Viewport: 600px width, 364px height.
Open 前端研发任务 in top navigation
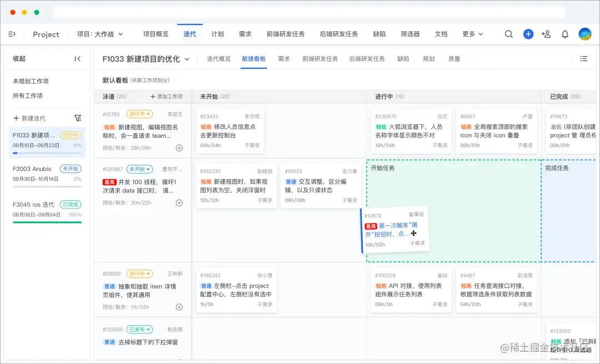point(286,34)
